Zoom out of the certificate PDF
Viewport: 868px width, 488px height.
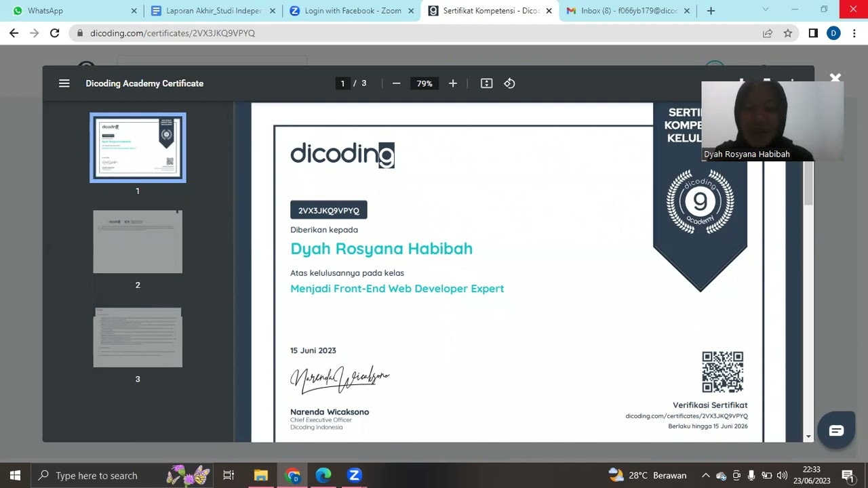point(397,83)
